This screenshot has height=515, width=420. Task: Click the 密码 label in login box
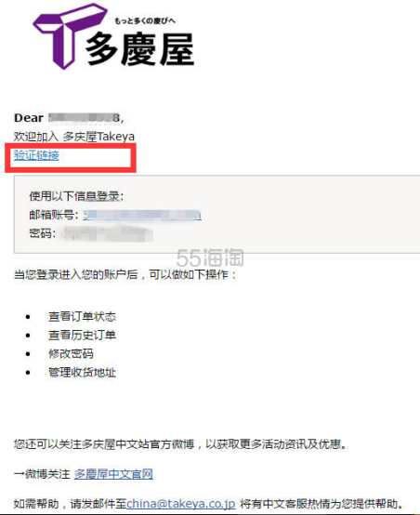point(42,233)
